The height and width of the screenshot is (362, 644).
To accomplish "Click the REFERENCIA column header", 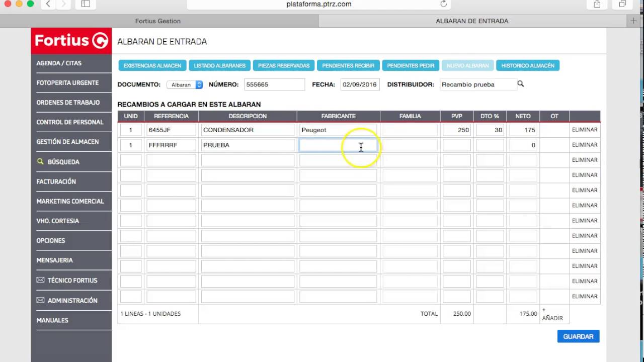I will (171, 116).
